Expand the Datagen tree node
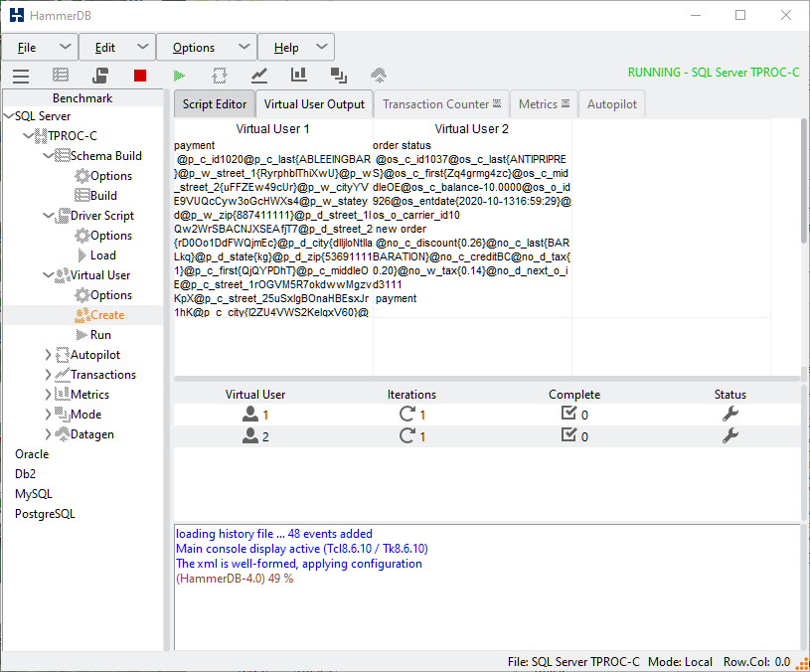The height and width of the screenshot is (672, 810). 48,434
